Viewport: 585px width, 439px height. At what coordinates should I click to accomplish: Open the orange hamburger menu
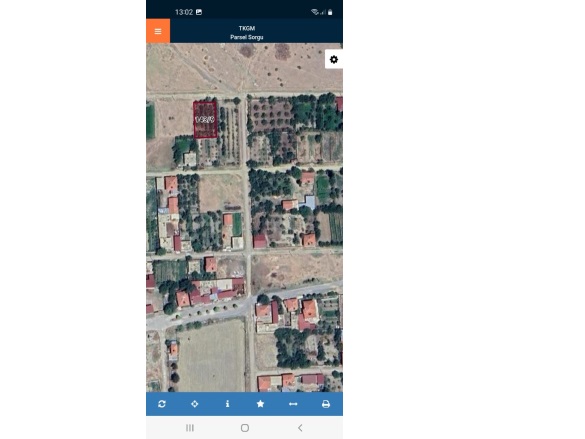tap(158, 31)
